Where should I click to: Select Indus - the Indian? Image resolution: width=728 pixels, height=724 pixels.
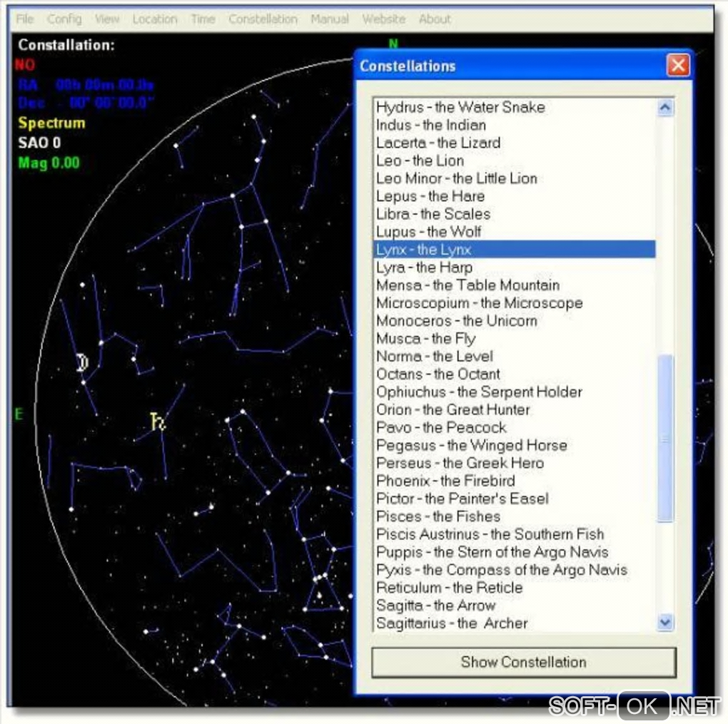[x=514, y=126]
